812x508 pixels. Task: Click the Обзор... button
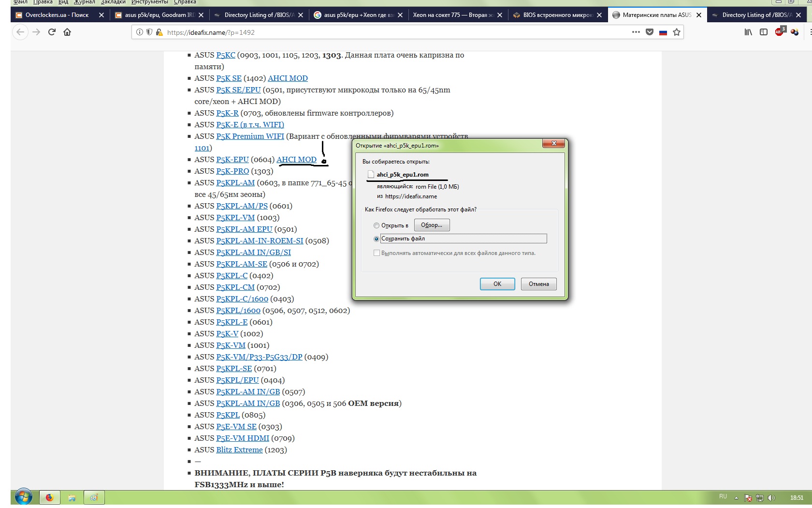click(432, 225)
